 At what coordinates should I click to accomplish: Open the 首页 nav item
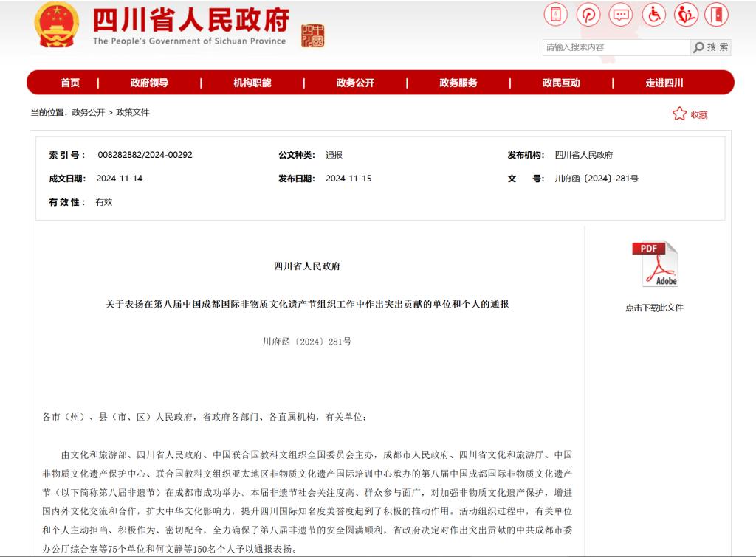[70, 83]
